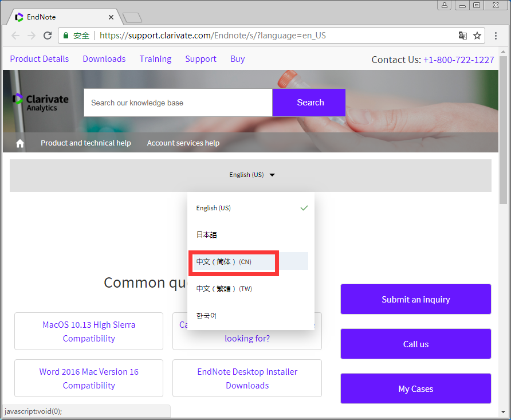
Task: Click the Clarivate Analytics logo
Action: (41, 103)
